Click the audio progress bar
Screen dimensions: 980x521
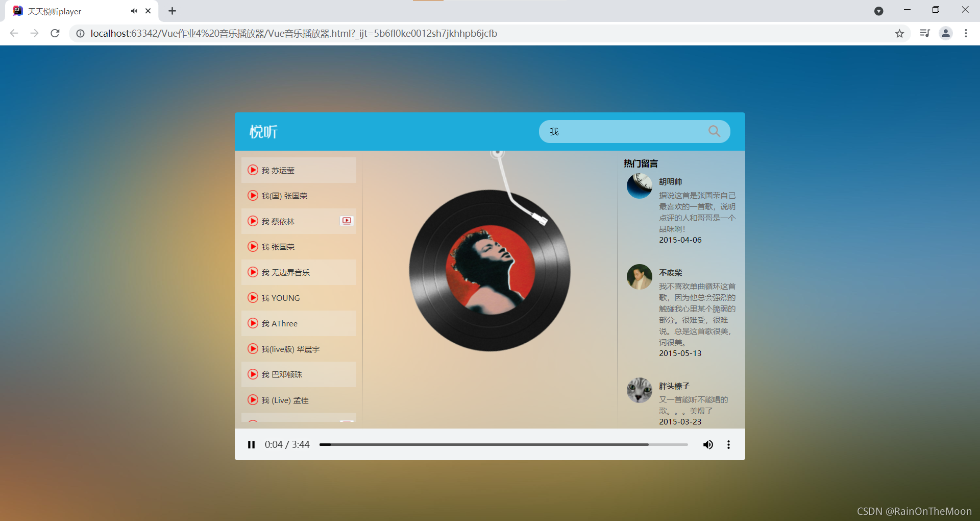tap(503, 444)
